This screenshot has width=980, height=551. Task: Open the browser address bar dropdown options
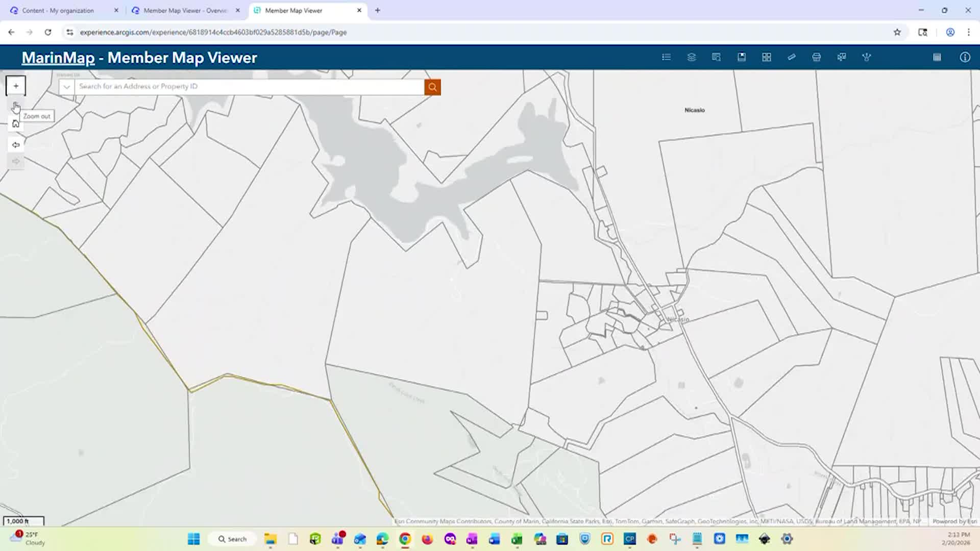pyautogui.click(x=69, y=32)
